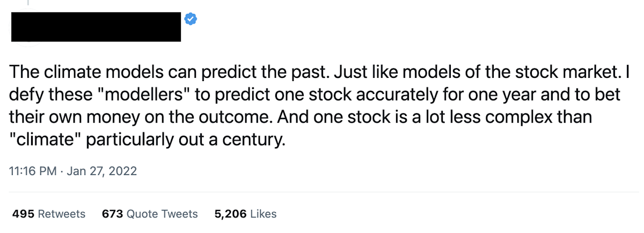Click the divider line above the tweet stats
The image size is (644, 233).
pyautogui.click(x=322, y=191)
